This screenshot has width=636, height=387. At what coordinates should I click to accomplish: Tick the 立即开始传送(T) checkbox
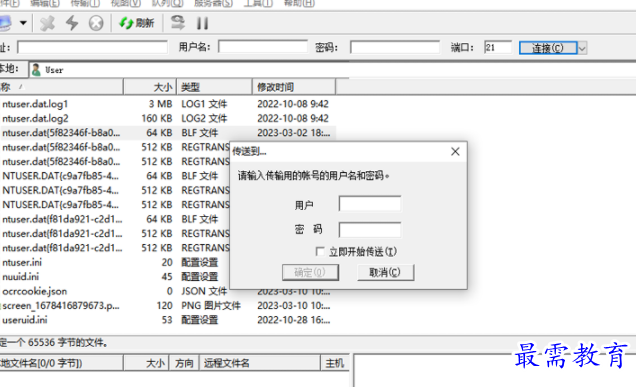coord(320,252)
